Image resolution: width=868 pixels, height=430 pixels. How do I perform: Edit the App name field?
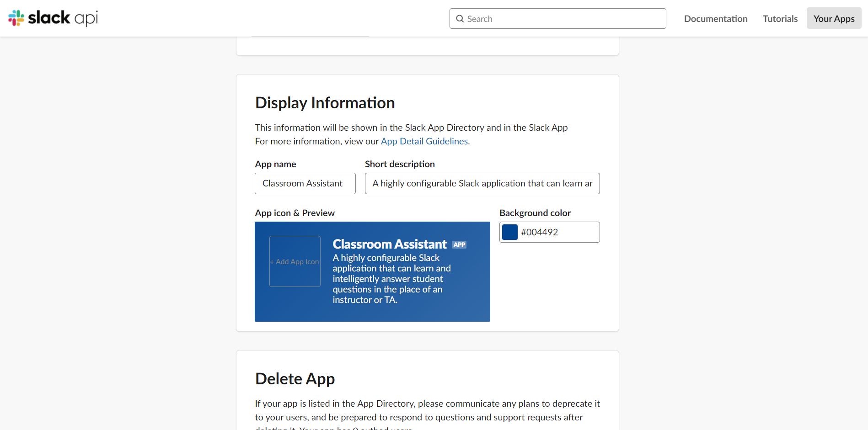(x=305, y=183)
